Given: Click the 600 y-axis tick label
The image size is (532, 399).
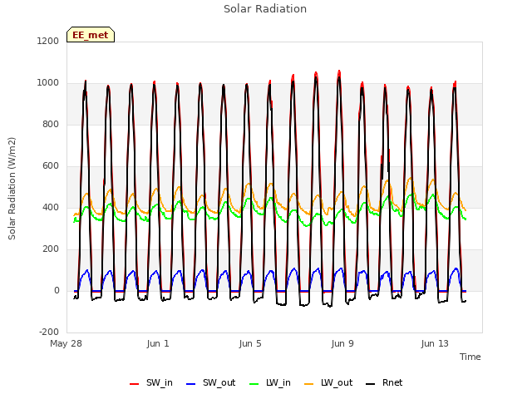Looking at the screenshot, I should pyautogui.click(x=51, y=166).
